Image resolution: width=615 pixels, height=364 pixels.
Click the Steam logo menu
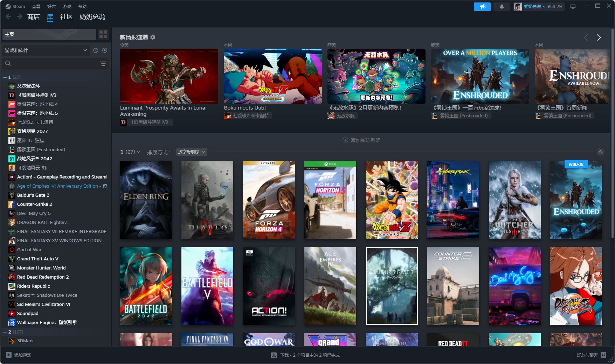(x=15, y=6)
